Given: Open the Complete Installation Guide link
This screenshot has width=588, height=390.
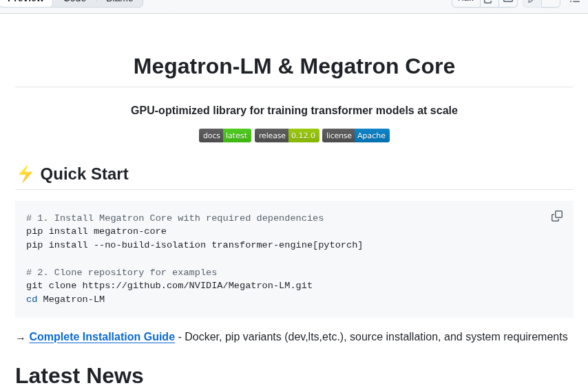Looking at the screenshot, I should pos(102,337).
